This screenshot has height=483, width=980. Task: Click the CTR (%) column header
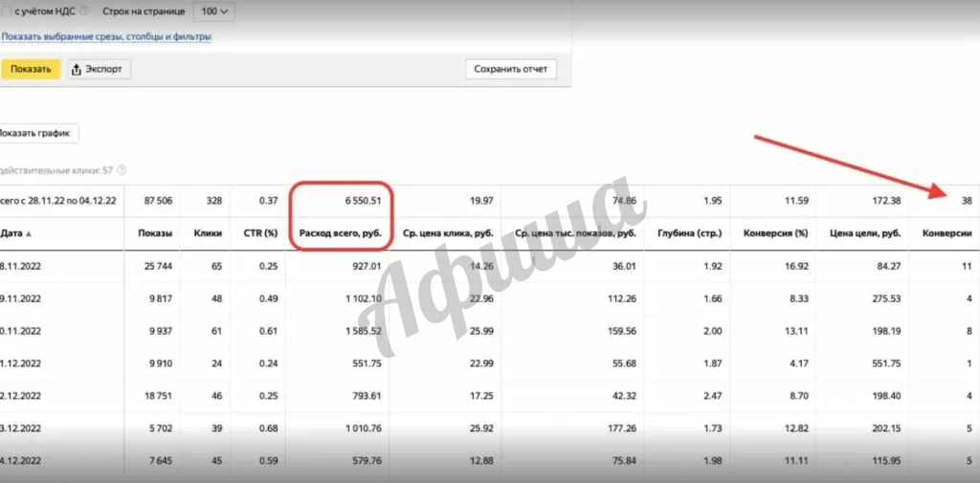[259, 233]
